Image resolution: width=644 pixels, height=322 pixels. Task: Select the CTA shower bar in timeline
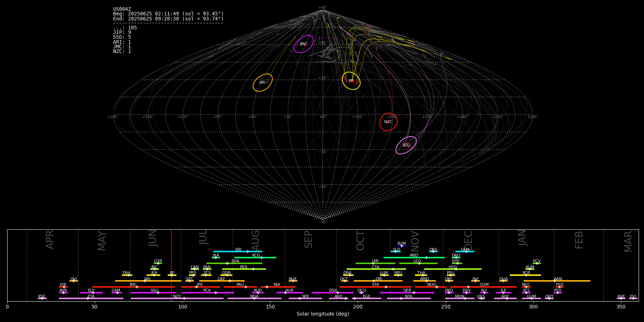376,269
